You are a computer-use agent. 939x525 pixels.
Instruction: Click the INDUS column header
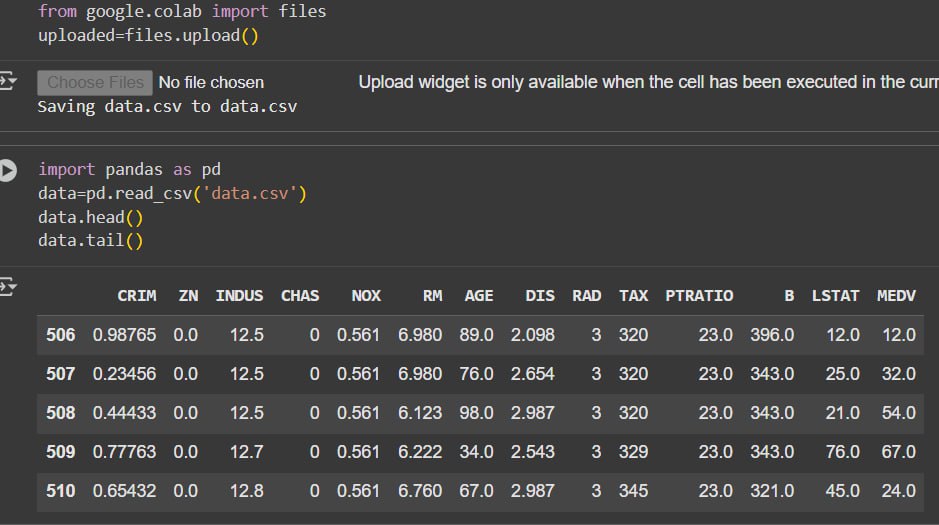(x=239, y=296)
